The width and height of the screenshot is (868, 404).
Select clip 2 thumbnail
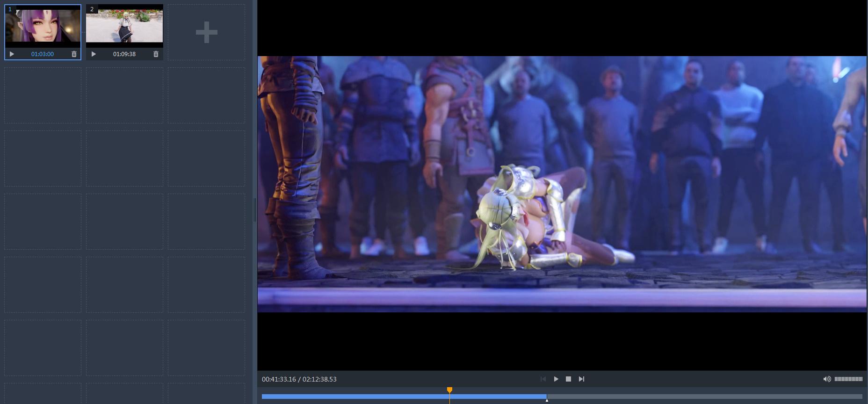coord(124,26)
